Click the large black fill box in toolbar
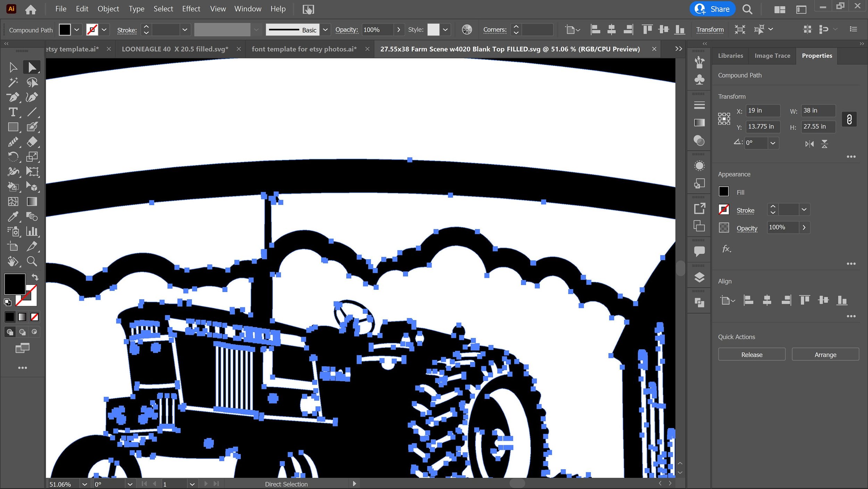This screenshot has height=489, width=868. (x=15, y=284)
